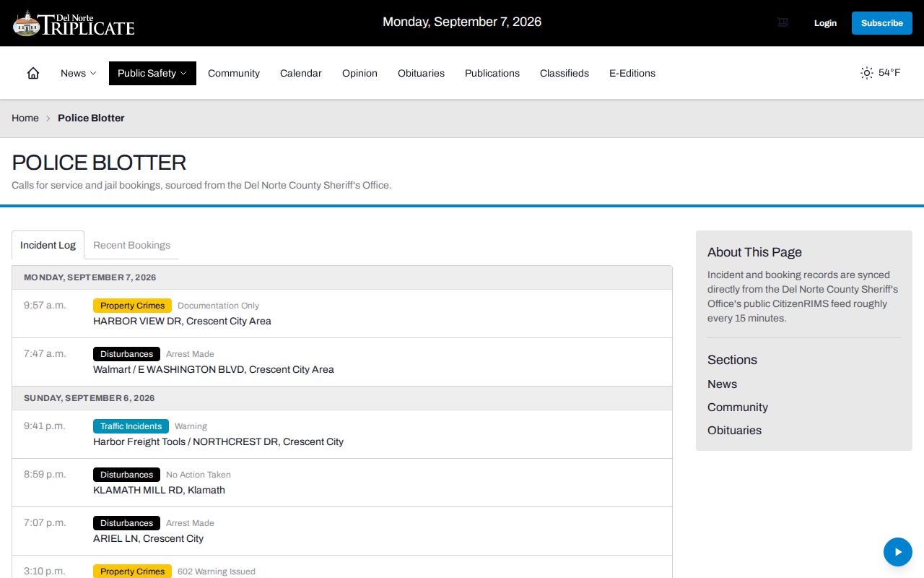Open the shopping cart icon
924x578 pixels.
783,22
